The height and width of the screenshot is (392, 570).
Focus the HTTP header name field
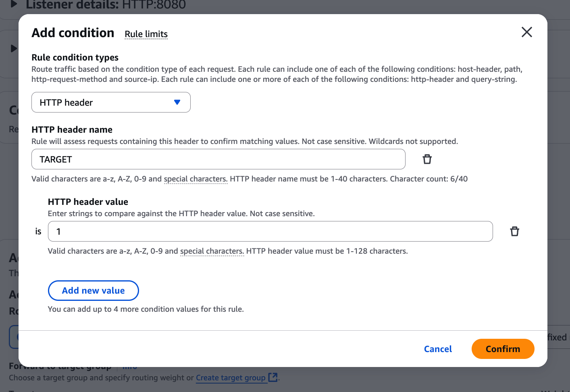[x=218, y=159]
